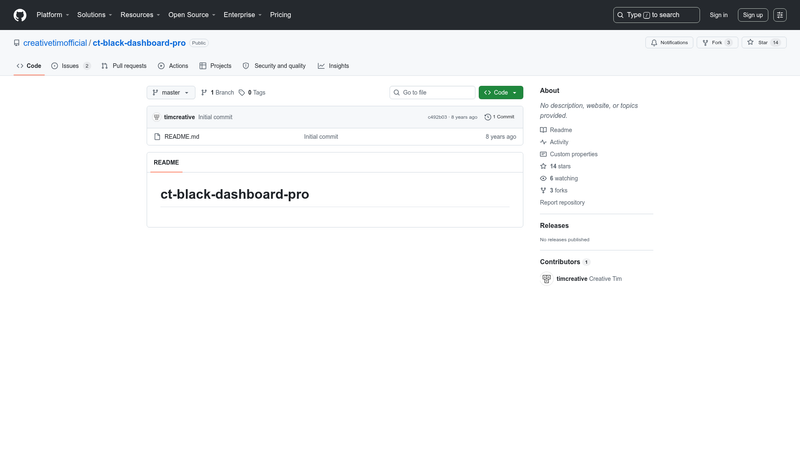Open the Activity link in About
800x450 pixels.
click(554, 142)
